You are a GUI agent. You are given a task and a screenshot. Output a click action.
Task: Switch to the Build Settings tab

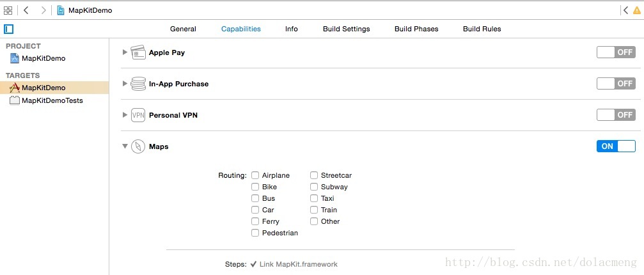(x=346, y=29)
